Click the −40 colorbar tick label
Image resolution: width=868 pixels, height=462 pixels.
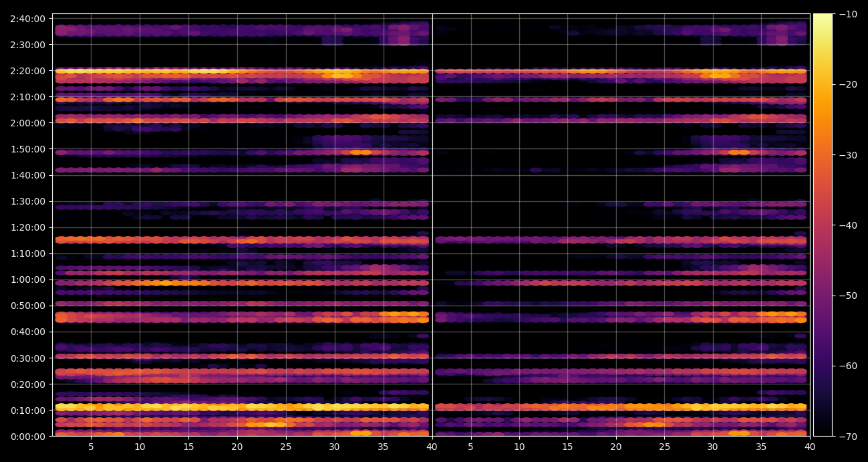(x=848, y=225)
